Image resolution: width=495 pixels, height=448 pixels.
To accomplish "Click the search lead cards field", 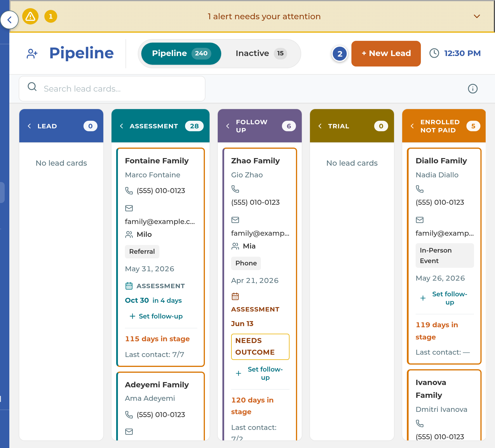I will pos(112,89).
